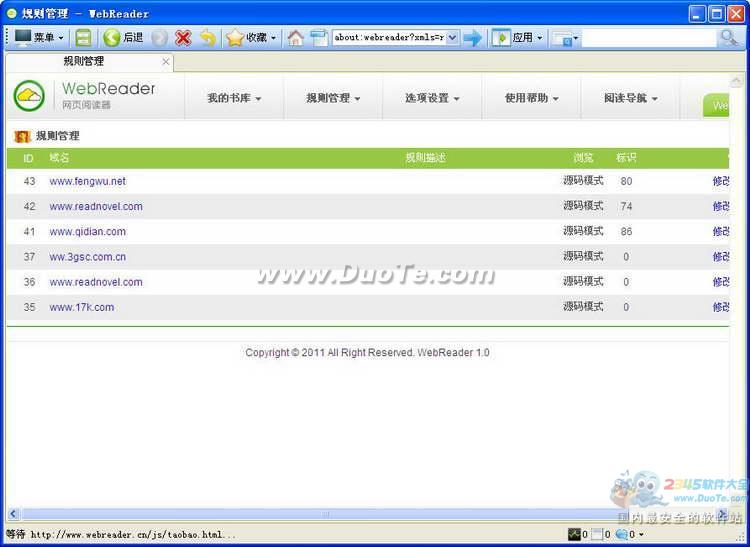Screen dimensions: 750x547
Task: Open favorites via the star 收藏 icon
Action: pos(235,38)
